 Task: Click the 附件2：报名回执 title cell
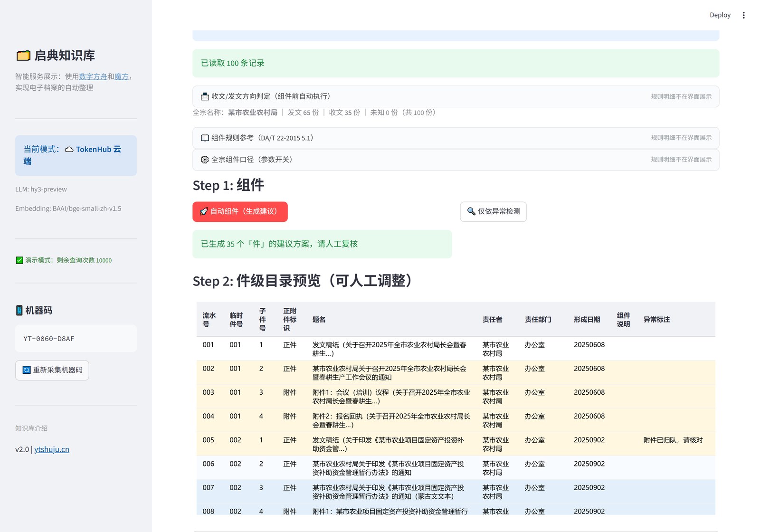[392, 420]
